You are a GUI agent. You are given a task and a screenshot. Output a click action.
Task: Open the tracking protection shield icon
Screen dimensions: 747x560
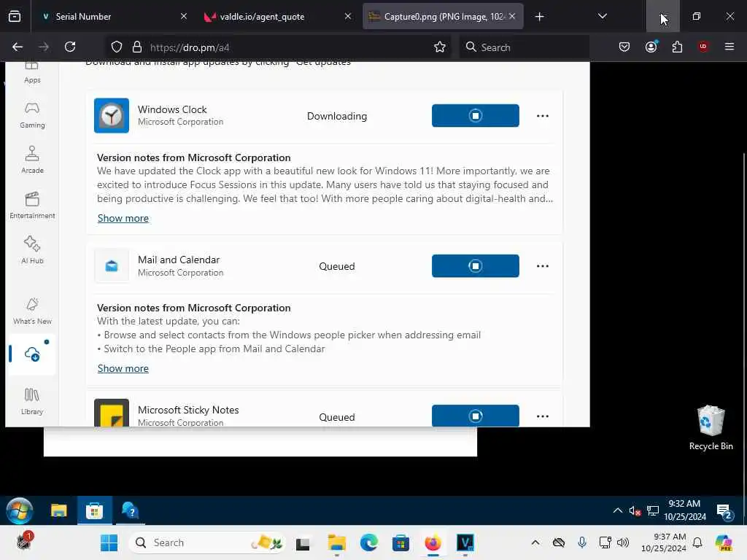pos(117,47)
